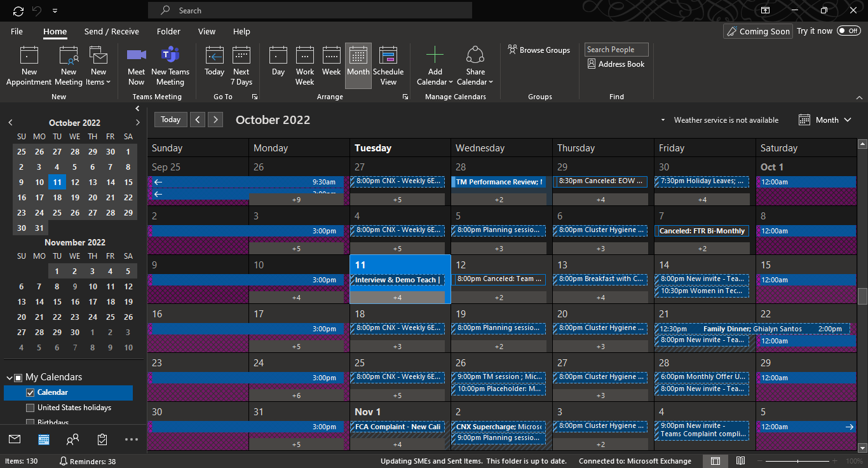Click the top Search box
The image size is (868, 468).
310,10
